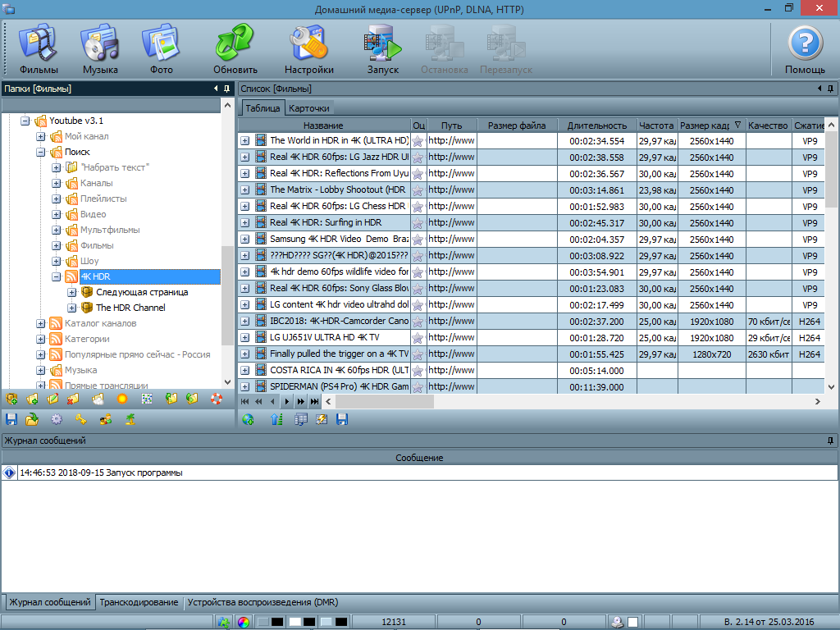Open the Фильмы (Movies) toolbar button

click(x=39, y=50)
